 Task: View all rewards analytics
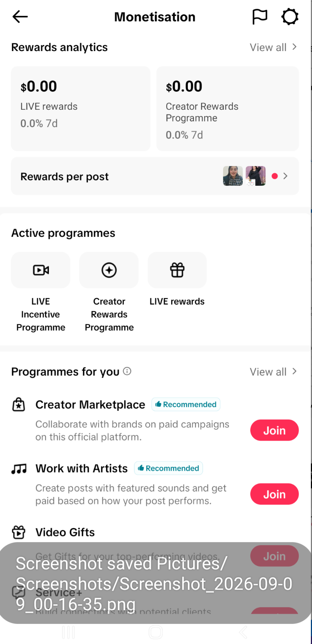coord(273,47)
